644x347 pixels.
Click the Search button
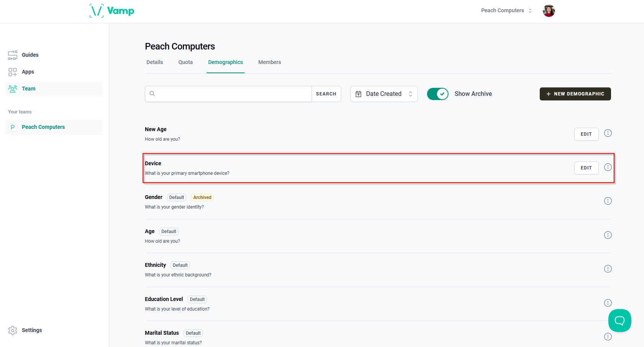point(326,94)
